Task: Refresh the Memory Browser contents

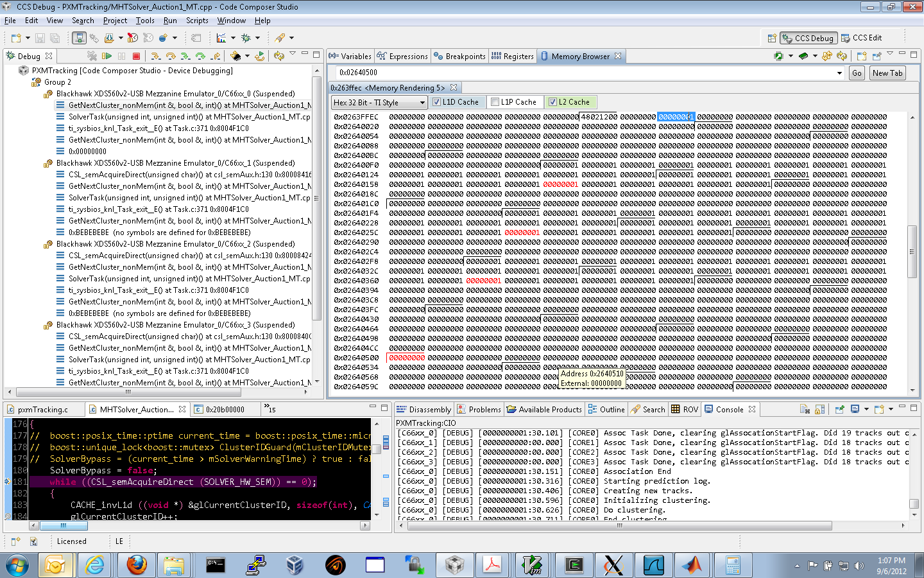Action: 842,57
